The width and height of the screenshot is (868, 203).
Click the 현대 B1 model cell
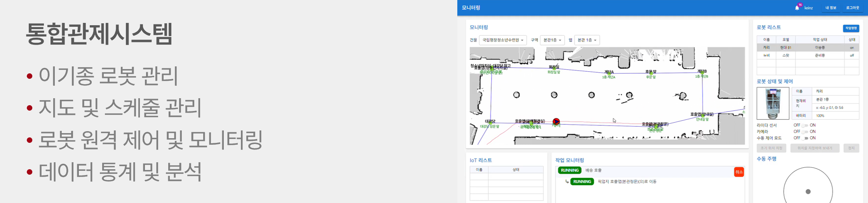coord(786,48)
